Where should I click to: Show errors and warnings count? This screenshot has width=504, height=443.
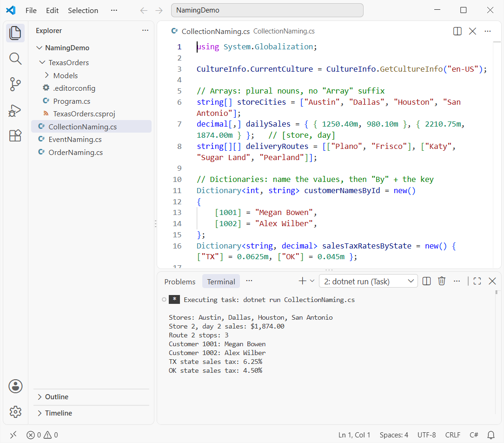click(x=42, y=435)
